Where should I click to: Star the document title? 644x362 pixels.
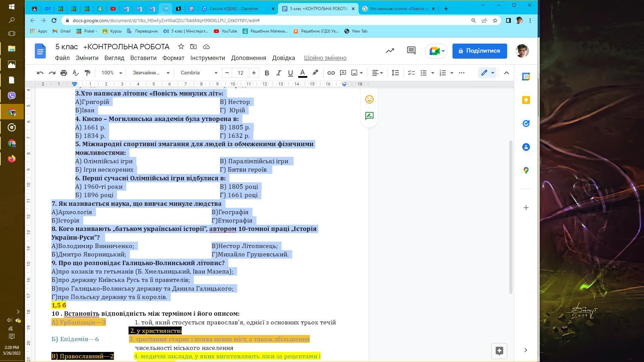point(181,47)
